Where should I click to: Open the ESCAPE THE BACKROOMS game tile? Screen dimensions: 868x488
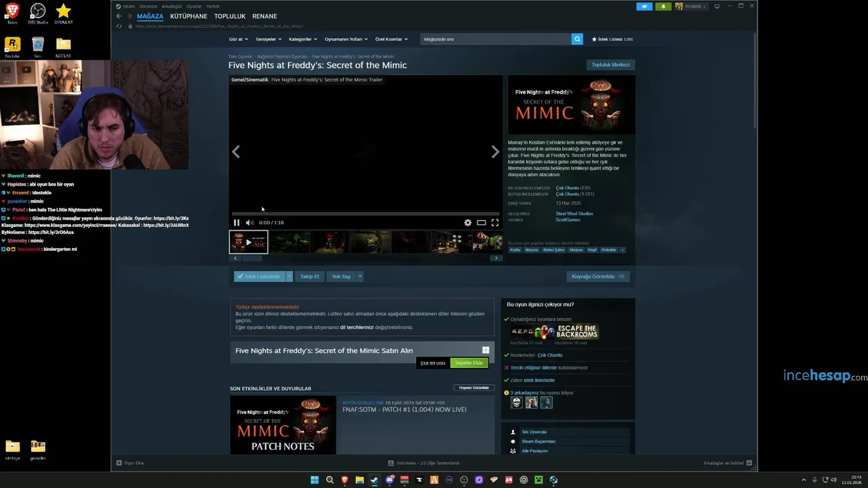pyautogui.click(x=577, y=331)
